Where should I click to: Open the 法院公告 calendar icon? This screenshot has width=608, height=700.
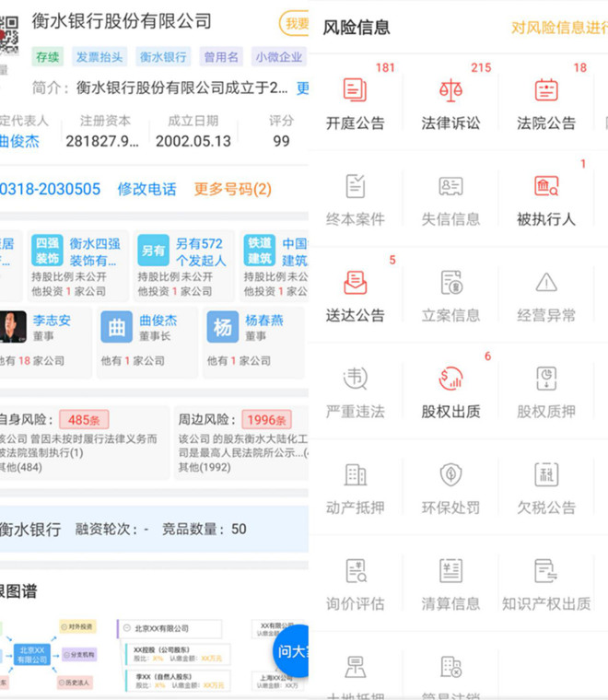546,89
